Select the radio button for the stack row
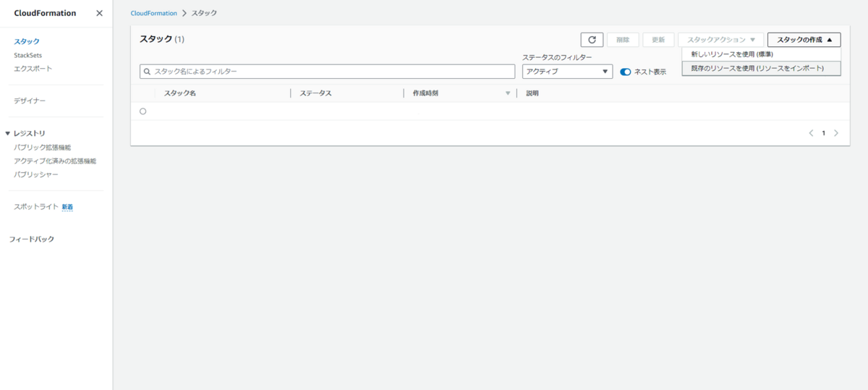This screenshot has height=390, width=868. (142, 111)
